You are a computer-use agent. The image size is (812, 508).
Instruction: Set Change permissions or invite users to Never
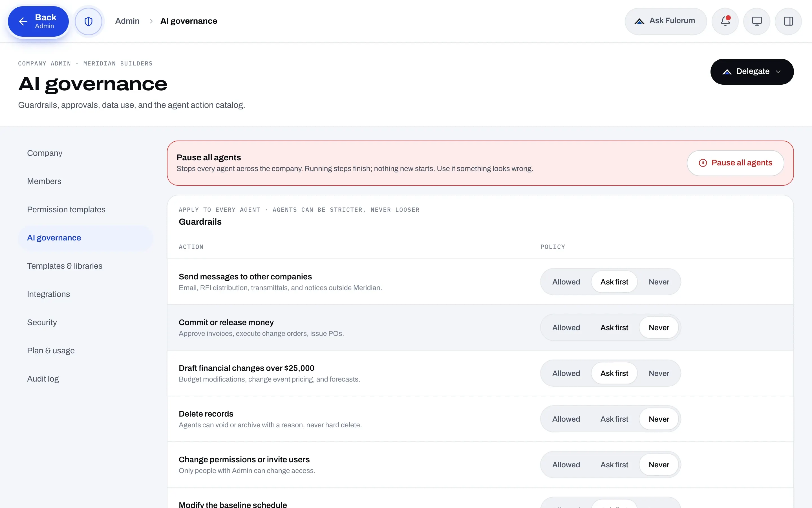659,465
